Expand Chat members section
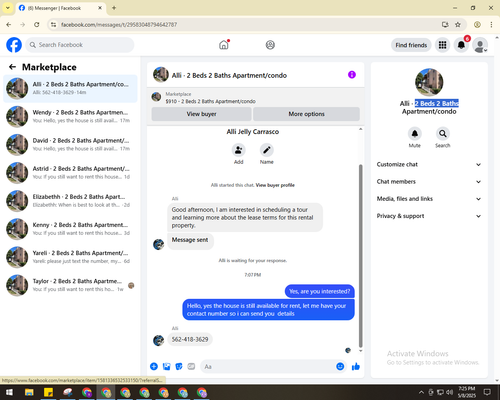Screen dimensions: 500x400 429,182
